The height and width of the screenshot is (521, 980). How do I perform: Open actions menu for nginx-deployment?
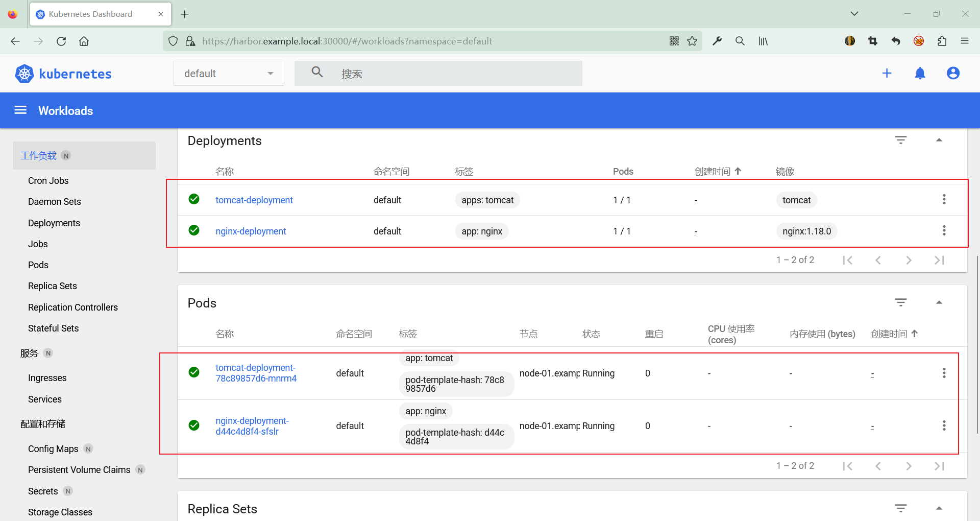click(944, 230)
